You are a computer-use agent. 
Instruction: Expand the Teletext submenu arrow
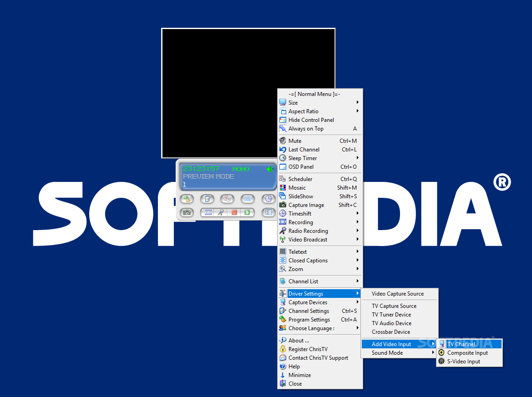click(358, 251)
